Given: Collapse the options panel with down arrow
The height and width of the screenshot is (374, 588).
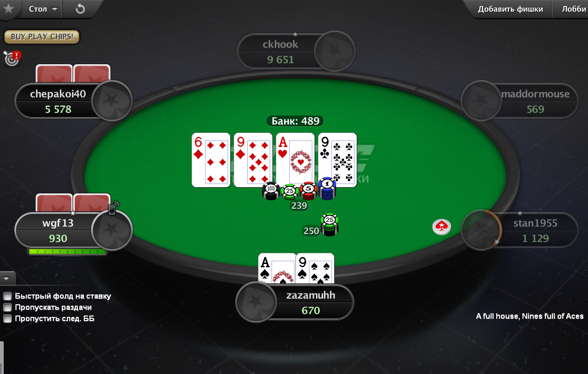Looking at the screenshot, I should coord(7,278).
